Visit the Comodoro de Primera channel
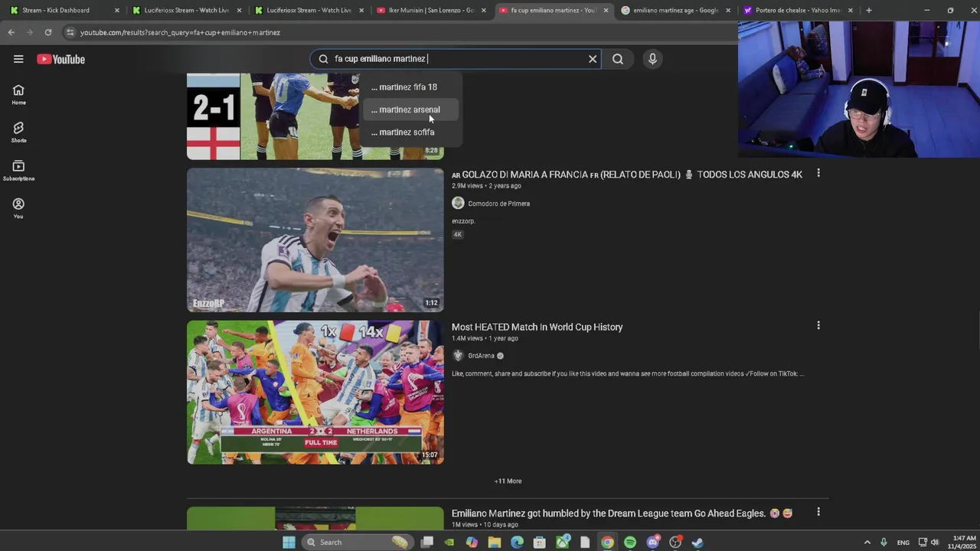 click(x=498, y=204)
